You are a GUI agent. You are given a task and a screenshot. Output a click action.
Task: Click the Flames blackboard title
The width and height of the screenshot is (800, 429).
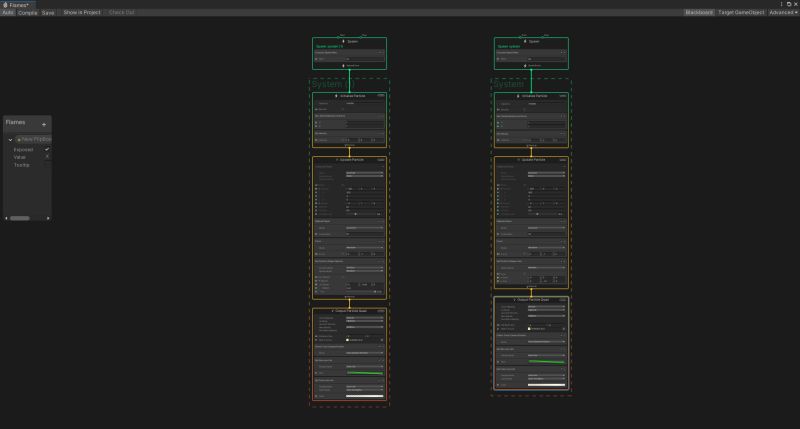[x=15, y=122]
